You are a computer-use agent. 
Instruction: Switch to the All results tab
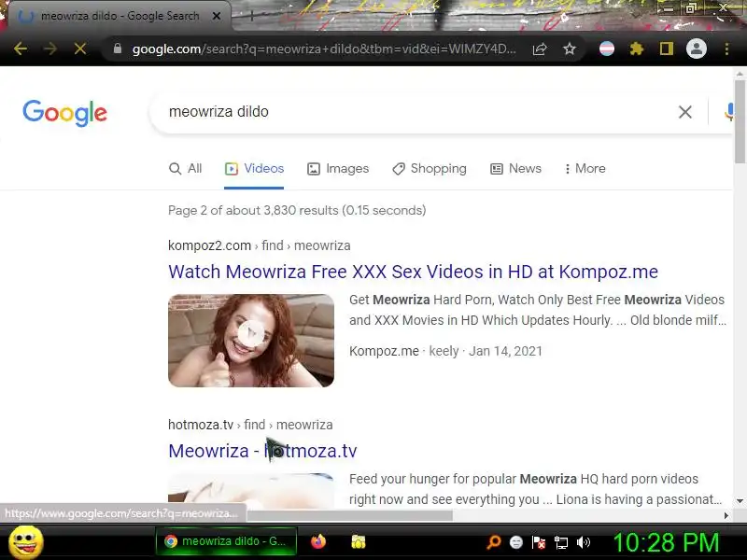point(185,169)
